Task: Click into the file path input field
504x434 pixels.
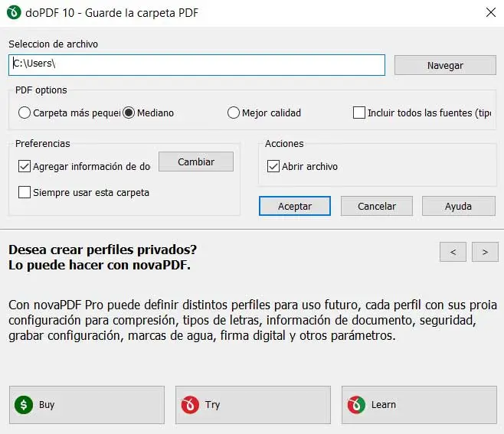Action: coord(197,65)
